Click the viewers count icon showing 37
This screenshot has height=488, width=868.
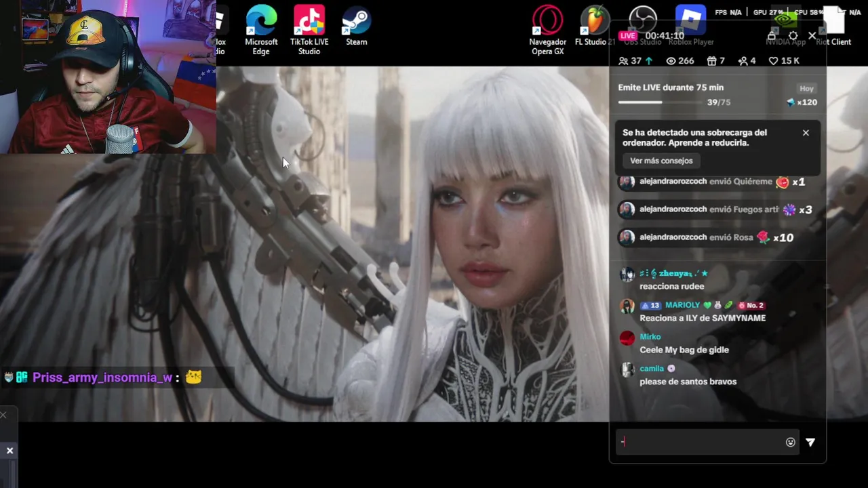coord(635,61)
